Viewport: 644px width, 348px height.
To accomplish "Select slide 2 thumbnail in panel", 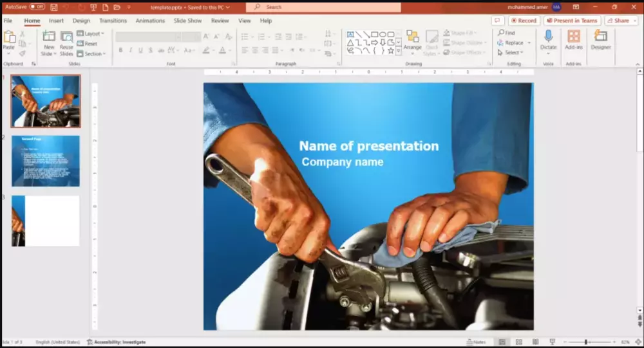I will (x=46, y=161).
